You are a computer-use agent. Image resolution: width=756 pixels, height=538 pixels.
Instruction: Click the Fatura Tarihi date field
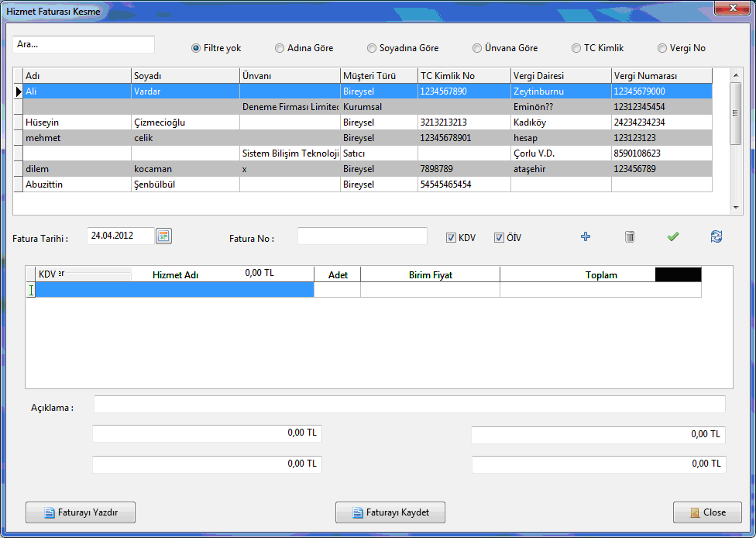coord(121,236)
